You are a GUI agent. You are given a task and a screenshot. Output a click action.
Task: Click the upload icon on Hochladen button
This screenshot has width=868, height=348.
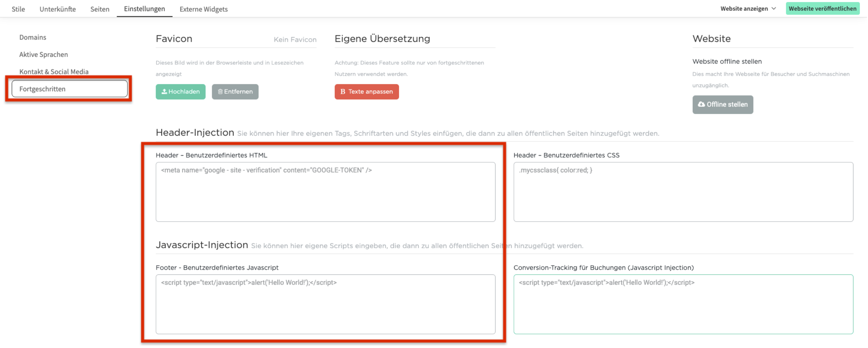[x=164, y=92]
